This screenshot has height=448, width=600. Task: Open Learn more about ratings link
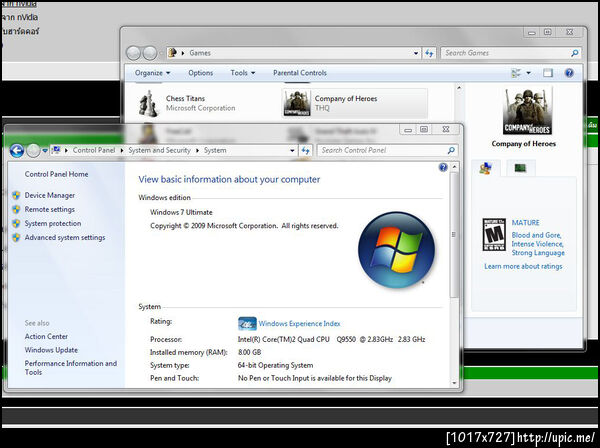[523, 266]
